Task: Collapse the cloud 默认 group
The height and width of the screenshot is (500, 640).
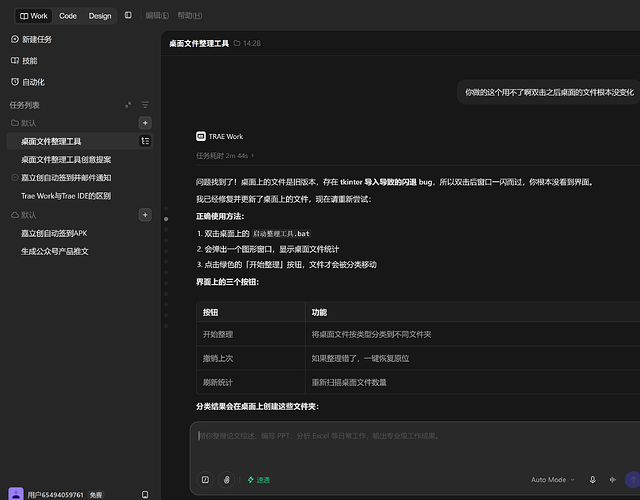Action: tap(23, 215)
